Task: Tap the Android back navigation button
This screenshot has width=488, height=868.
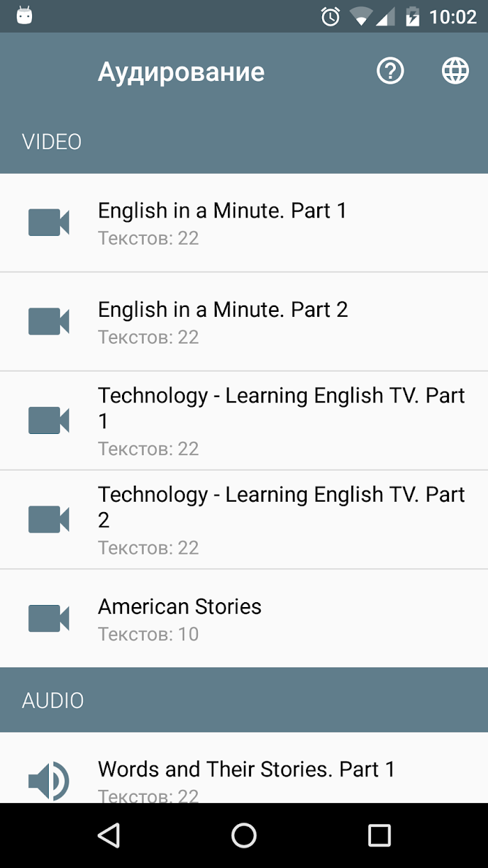Action: pos(109,835)
